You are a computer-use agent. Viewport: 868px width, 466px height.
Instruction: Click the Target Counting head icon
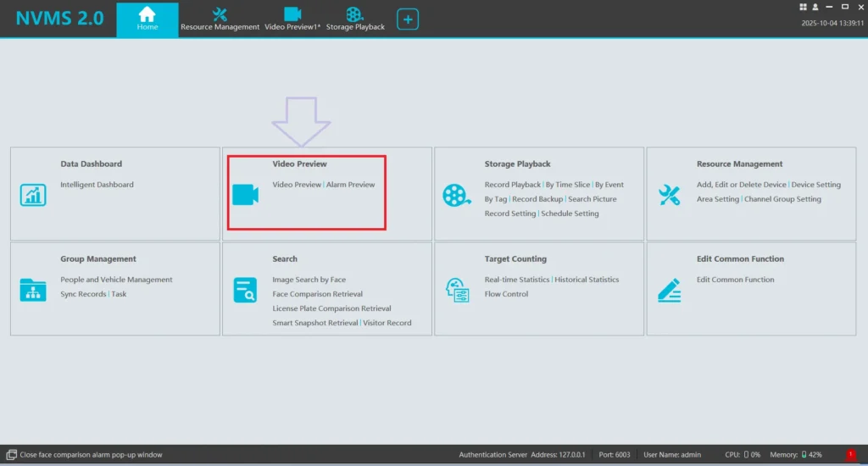(457, 290)
